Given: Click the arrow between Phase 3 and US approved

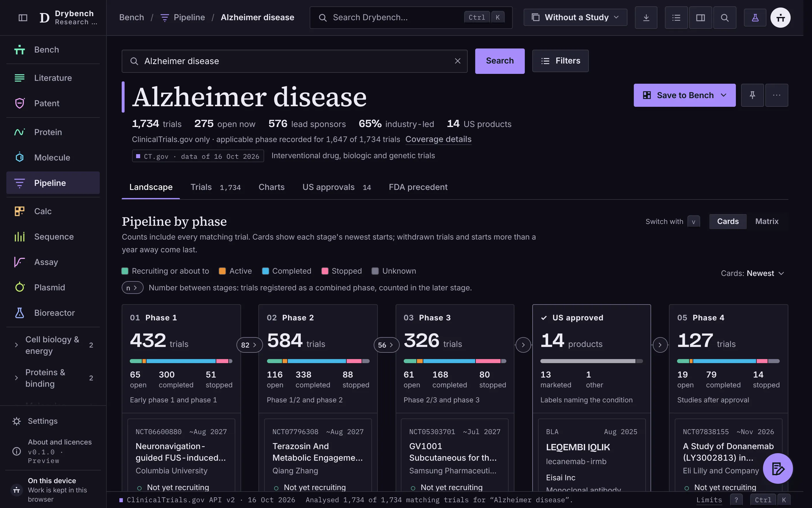Looking at the screenshot, I should (523, 345).
